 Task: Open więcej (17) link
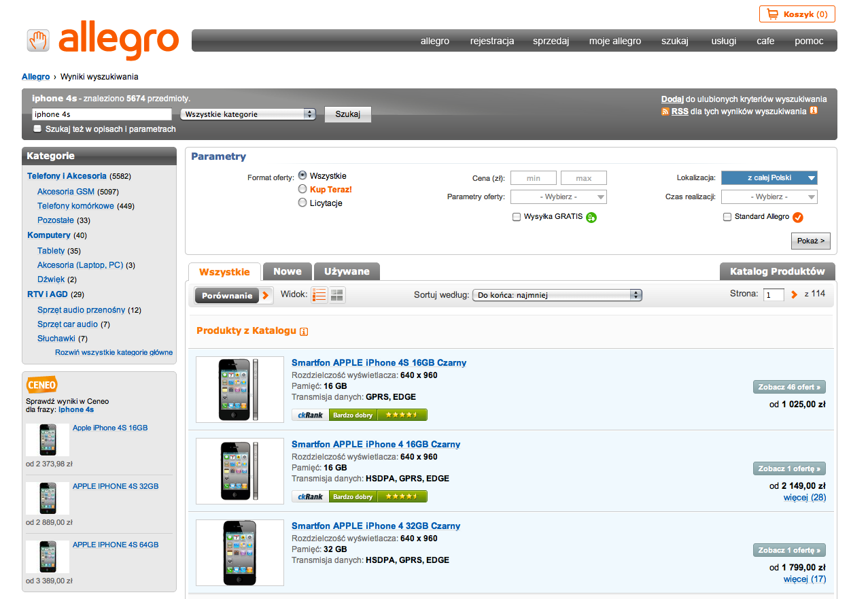click(x=805, y=579)
